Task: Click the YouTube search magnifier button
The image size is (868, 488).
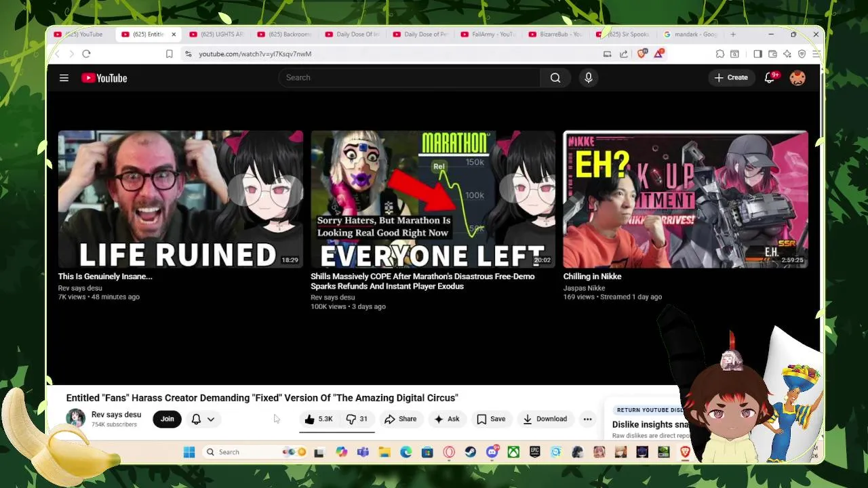Action: coord(555,78)
